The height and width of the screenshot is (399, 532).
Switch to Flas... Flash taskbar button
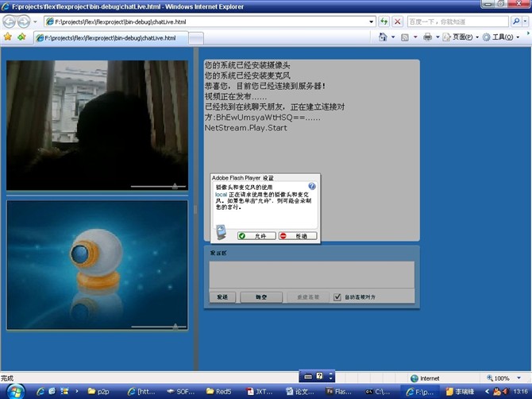tap(339, 392)
